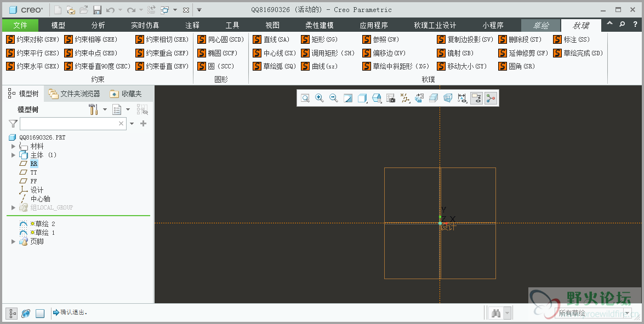Clear the model tree search with X
This screenshot has height=324, width=644.
point(121,124)
